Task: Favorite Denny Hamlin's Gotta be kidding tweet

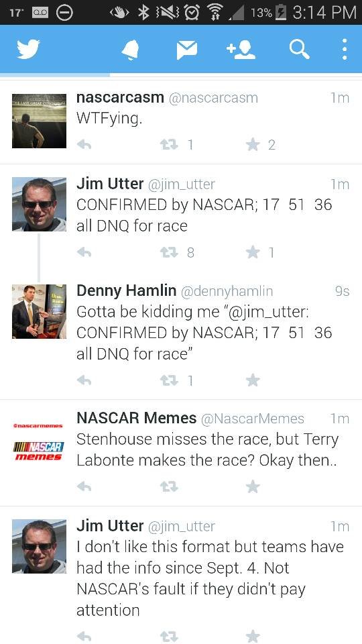Action: (253, 381)
